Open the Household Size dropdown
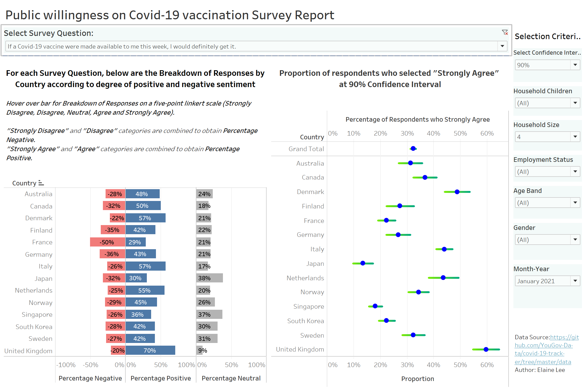Viewport: 586px width, 392px height. [x=575, y=137]
